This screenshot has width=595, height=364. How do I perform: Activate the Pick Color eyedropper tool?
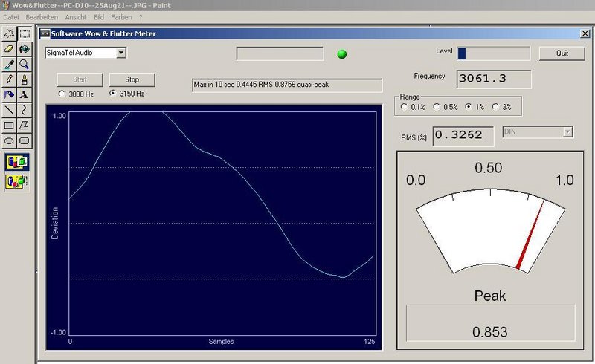(9, 64)
